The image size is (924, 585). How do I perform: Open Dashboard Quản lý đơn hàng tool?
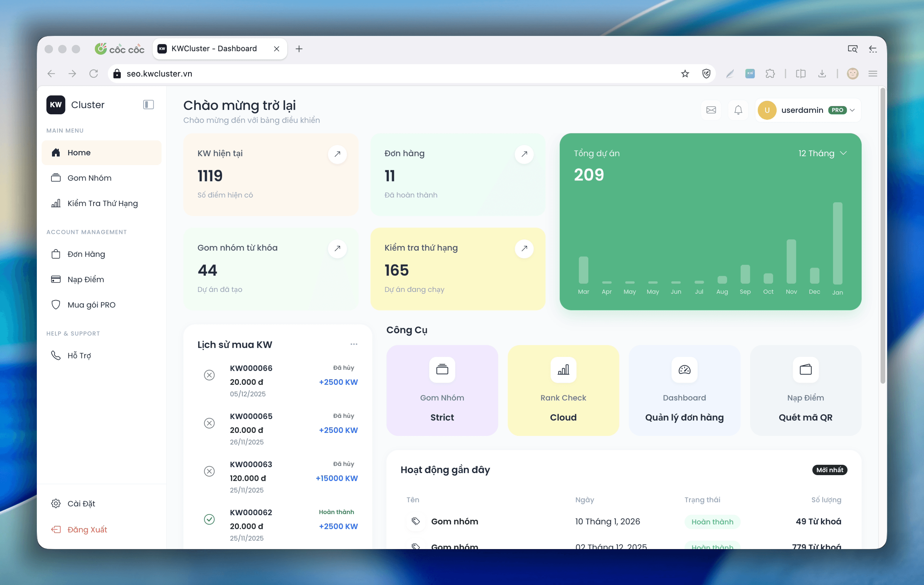685,390
